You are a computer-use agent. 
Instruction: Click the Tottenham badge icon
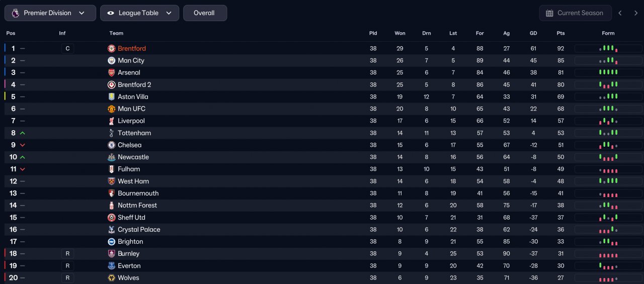[112, 133]
